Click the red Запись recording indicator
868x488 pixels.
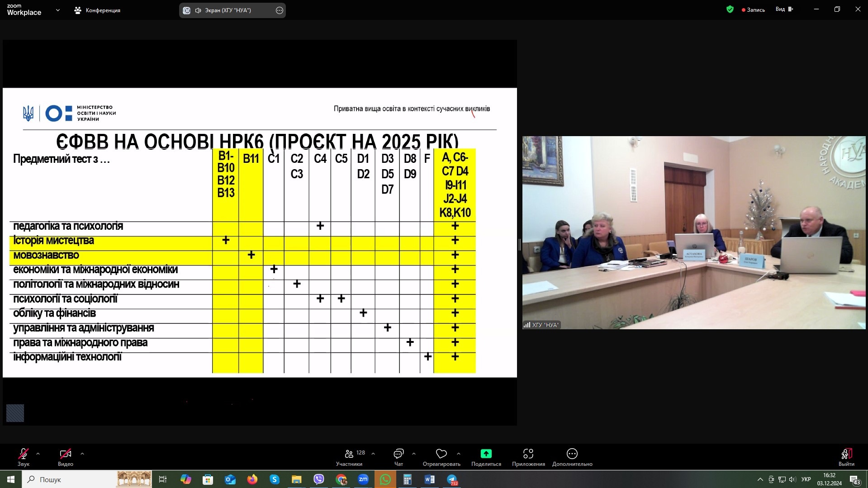(753, 9)
